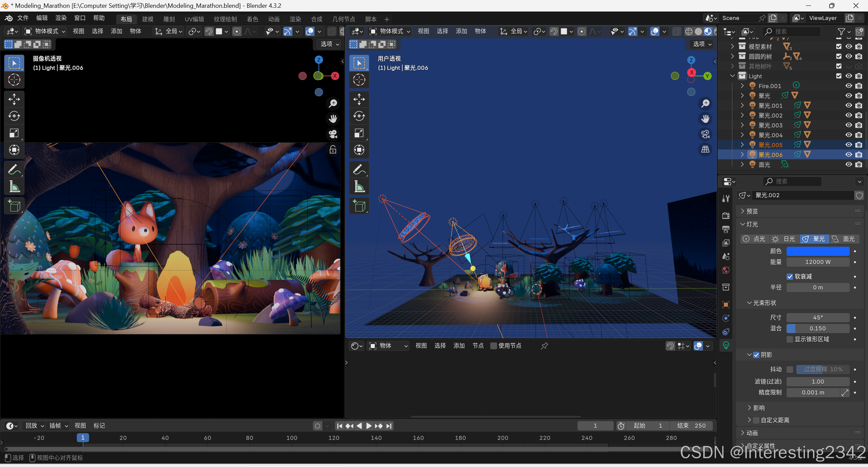
Task: Open the Render properties tab icon
Action: [x=726, y=216]
